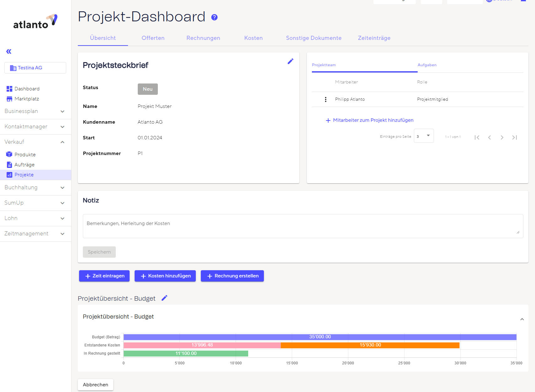Click Neu status badge
The height and width of the screenshot is (392, 535).
[148, 89]
